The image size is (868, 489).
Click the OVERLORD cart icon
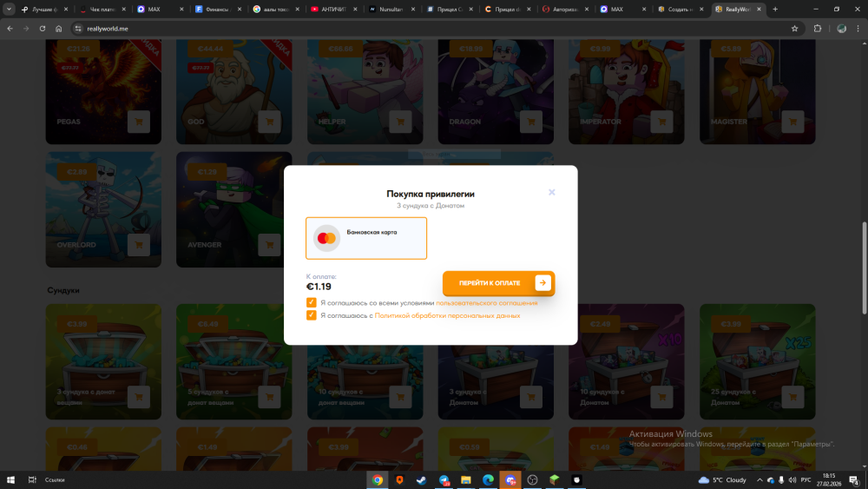pos(138,244)
